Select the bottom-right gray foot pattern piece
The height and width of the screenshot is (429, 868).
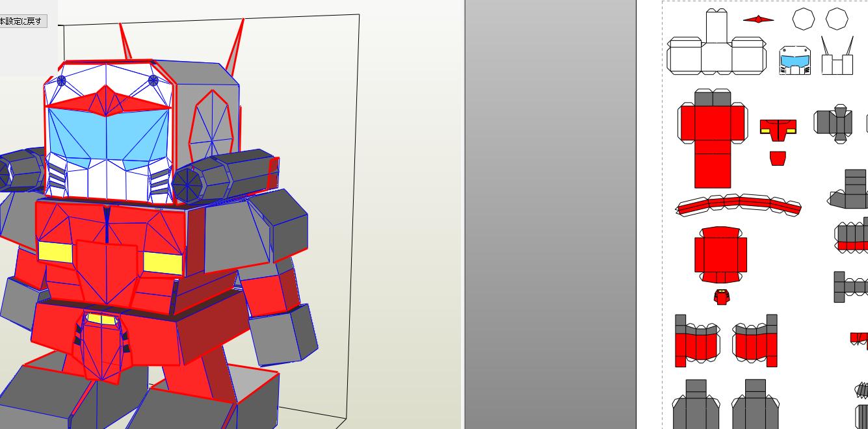(x=755, y=404)
